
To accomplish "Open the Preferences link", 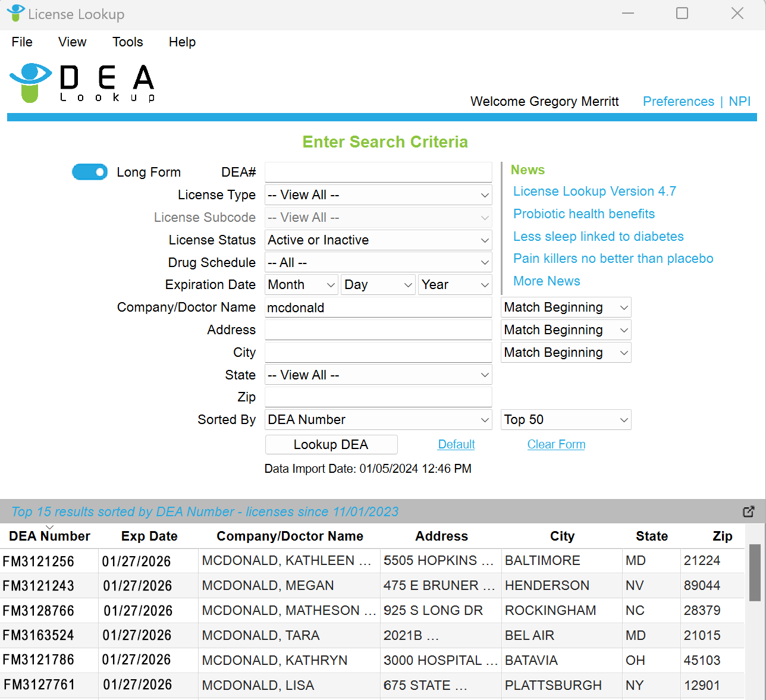I will tap(678, 102).
